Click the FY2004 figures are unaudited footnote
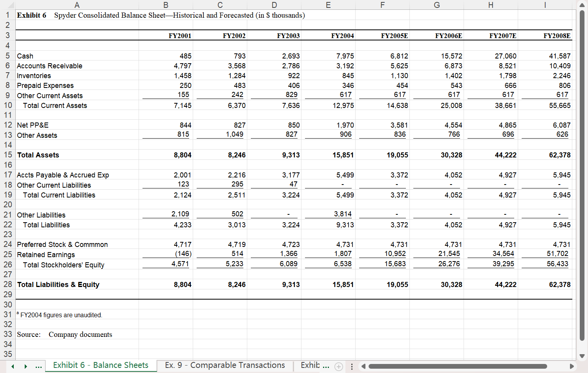Image resolution: width=588 pixels, height=373 pixels. tap(77, 314)
